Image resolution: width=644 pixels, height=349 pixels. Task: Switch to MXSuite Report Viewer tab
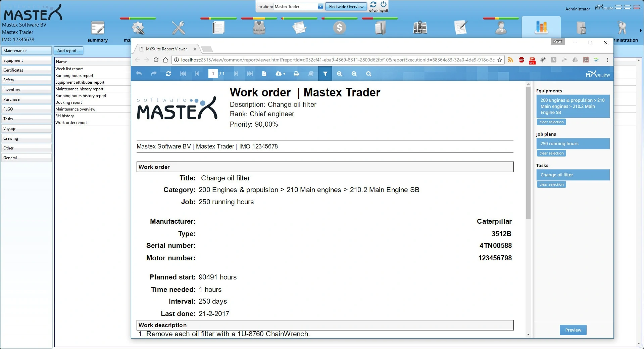tap(166, 49)
